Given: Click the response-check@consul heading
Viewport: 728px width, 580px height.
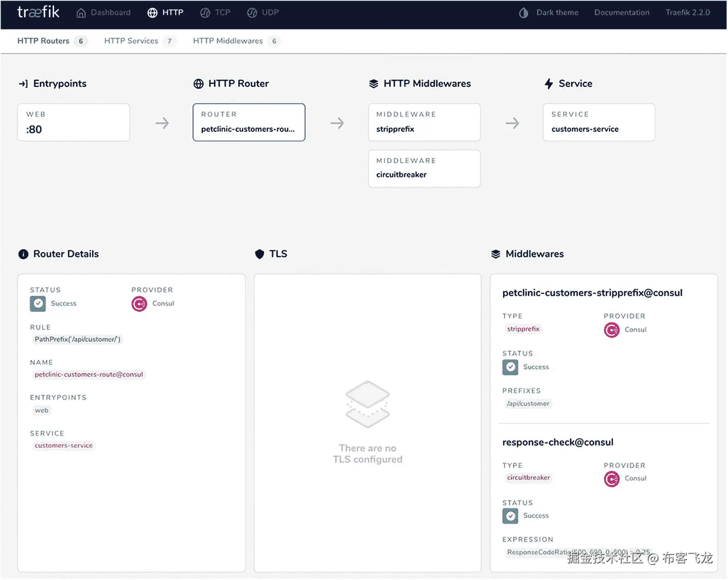Looking at the screenshot, I should click(x=558, y=443).
